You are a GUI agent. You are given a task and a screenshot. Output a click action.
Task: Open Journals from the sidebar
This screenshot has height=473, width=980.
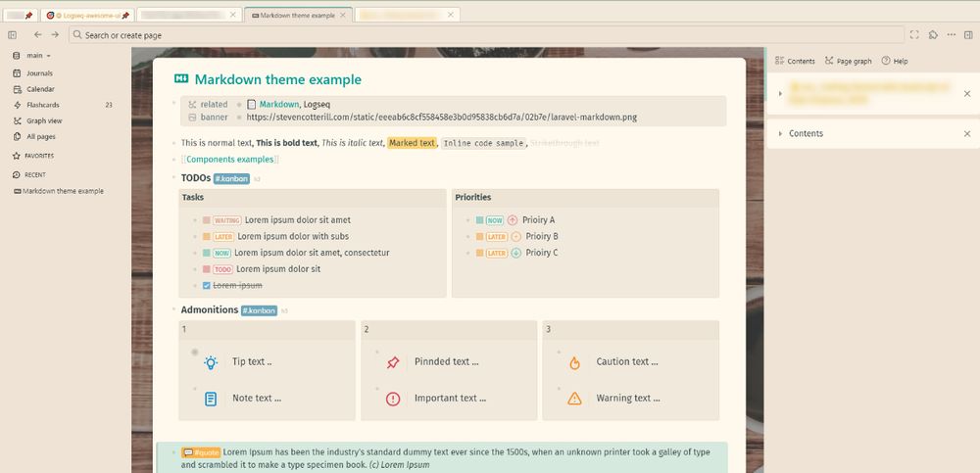click(x=39, y=72)
